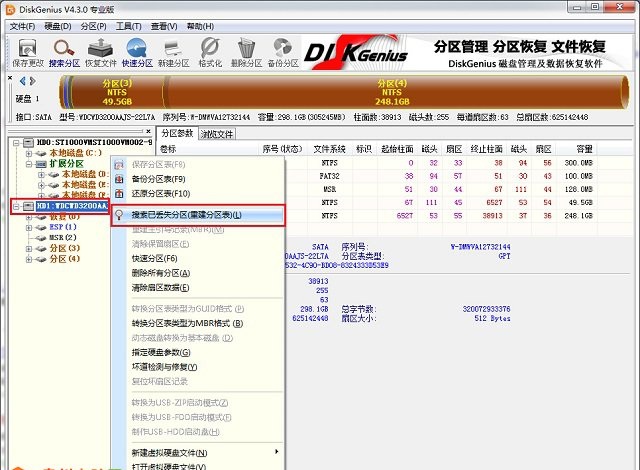Select 扩展分区 in the tree
Image resolution: width=640 pixels, height=470 pixels.
[66, 164]
